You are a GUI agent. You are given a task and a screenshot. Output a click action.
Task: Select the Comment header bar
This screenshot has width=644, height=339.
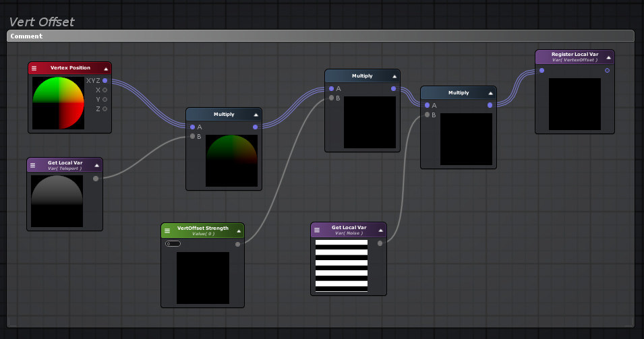click(320, 36)
